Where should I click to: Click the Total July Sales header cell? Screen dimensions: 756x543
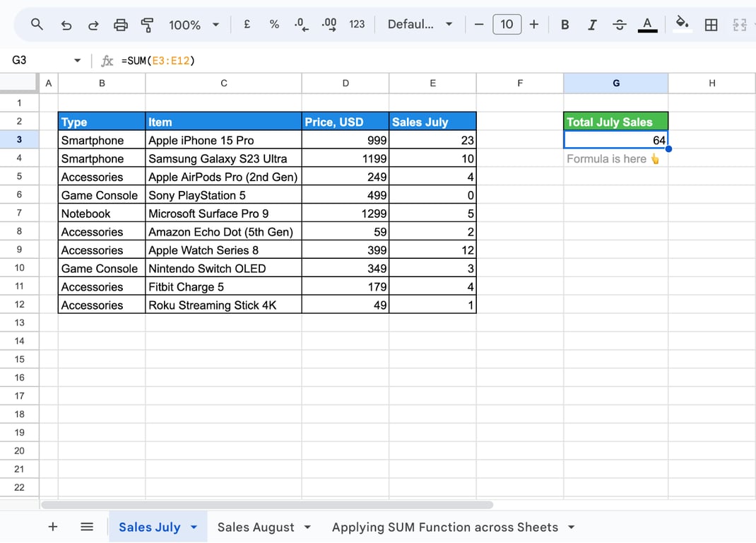(615, 121)
